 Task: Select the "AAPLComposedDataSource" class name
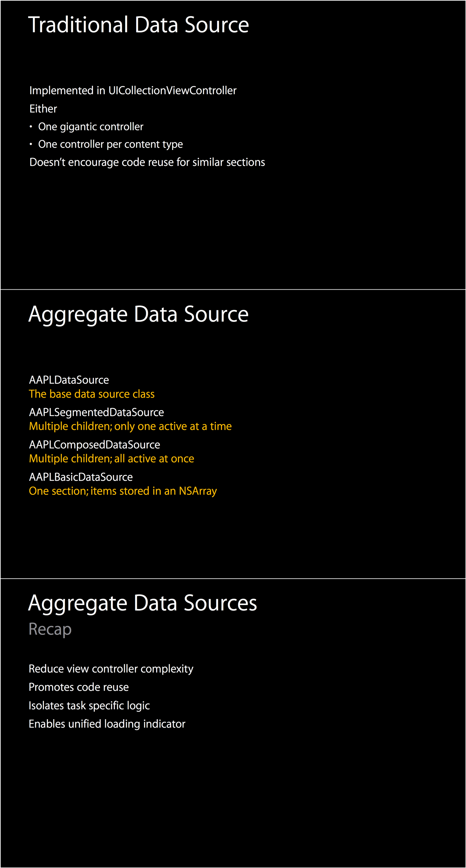[95, 445]
